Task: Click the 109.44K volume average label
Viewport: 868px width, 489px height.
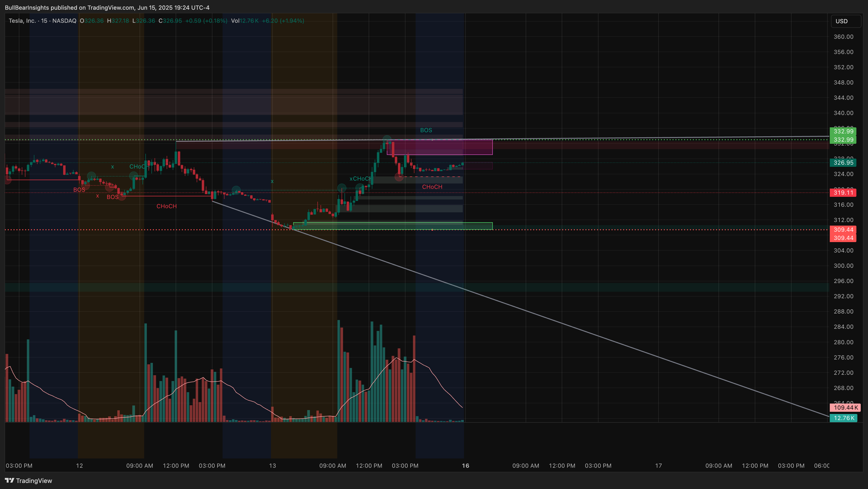Action: pyautogui.click(x=846, y=407)
